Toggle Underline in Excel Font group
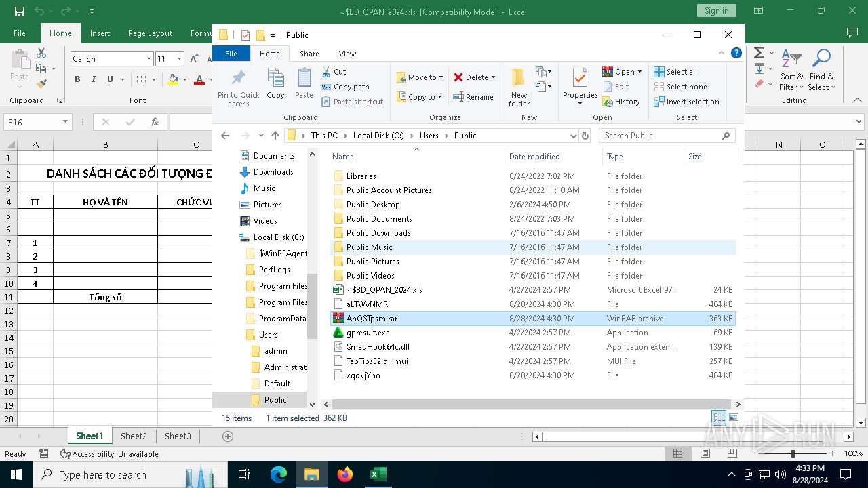Viewport: 868px width, 488px height. pyautogui.click(x=110, y=79)
